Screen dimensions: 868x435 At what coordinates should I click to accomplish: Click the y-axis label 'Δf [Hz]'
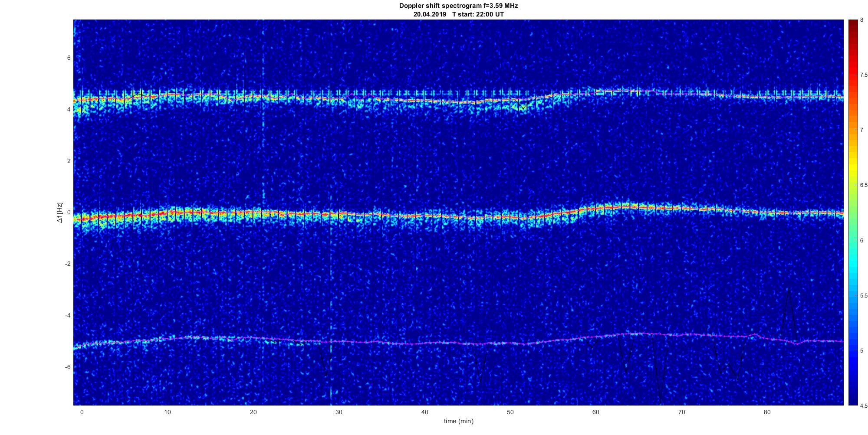(x=60, y=213)
